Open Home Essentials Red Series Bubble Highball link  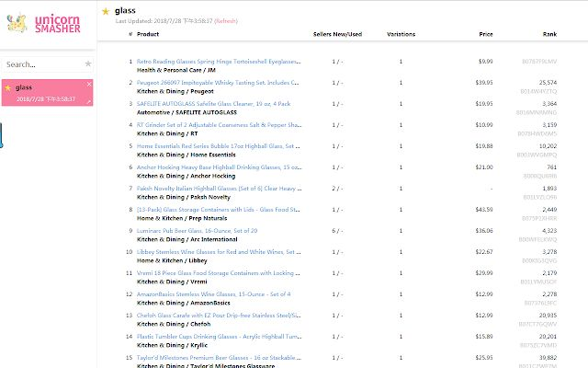(219, 145)
